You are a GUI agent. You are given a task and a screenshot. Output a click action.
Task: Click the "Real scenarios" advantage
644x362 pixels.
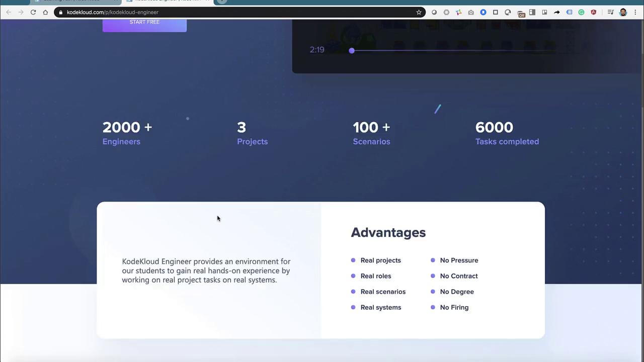click(x=383, y=291)
